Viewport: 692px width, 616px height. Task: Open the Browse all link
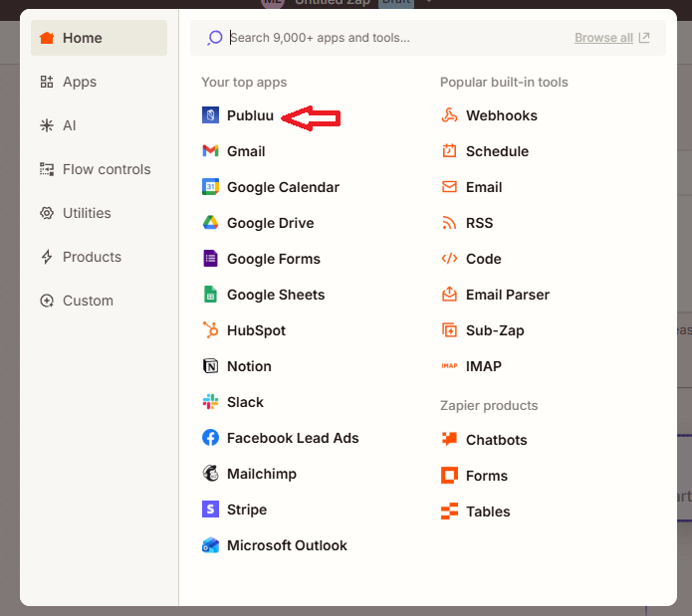click(x=603, y=38)
